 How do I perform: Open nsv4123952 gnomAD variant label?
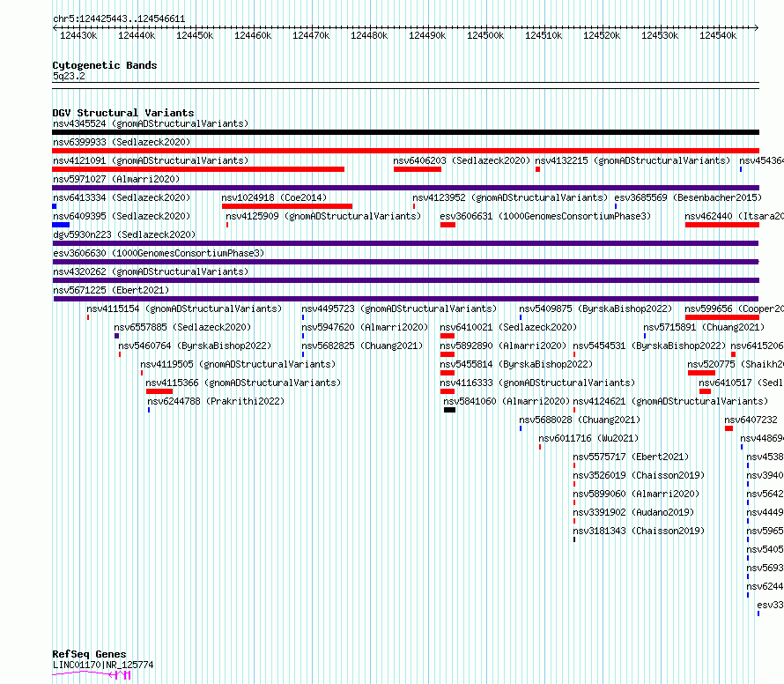(510, 197)
